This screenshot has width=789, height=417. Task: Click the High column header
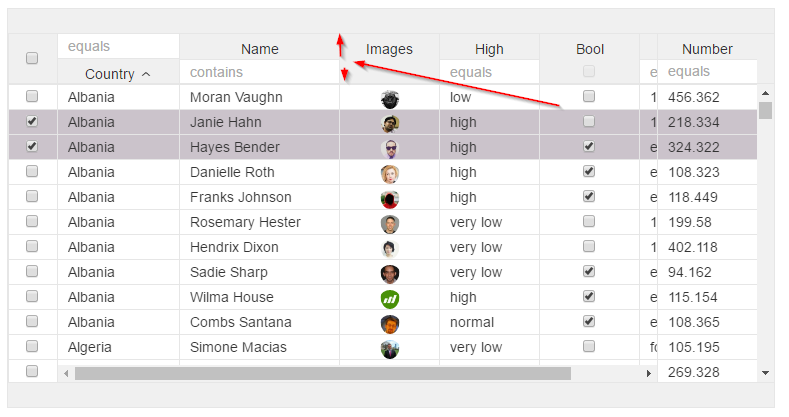coord(489,49)
